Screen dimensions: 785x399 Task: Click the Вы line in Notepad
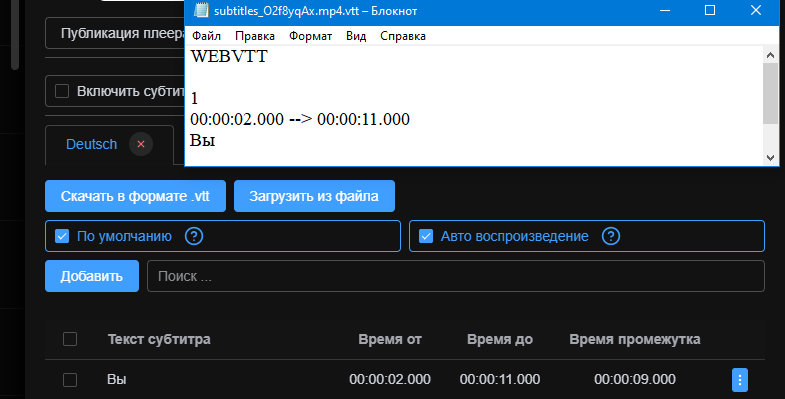(202, 140)
